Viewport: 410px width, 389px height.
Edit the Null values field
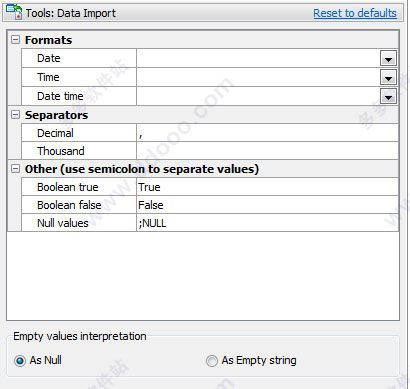click(267, 223)
